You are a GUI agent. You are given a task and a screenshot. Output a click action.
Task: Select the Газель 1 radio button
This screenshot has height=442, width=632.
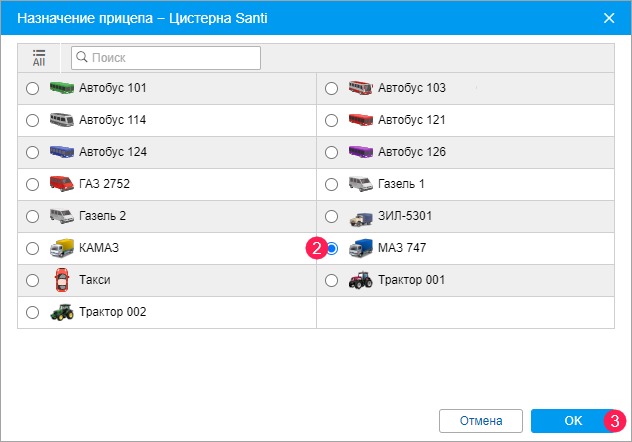pos(332,184)
